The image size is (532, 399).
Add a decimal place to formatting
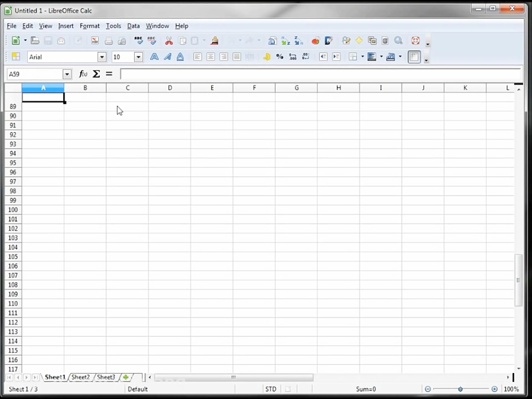[293, 57]
